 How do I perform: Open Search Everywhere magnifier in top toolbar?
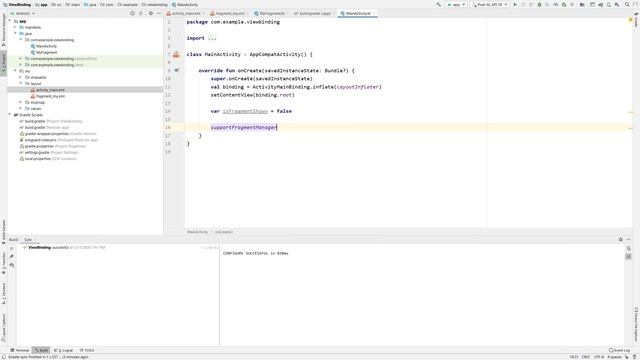click(x=627, y=4)
